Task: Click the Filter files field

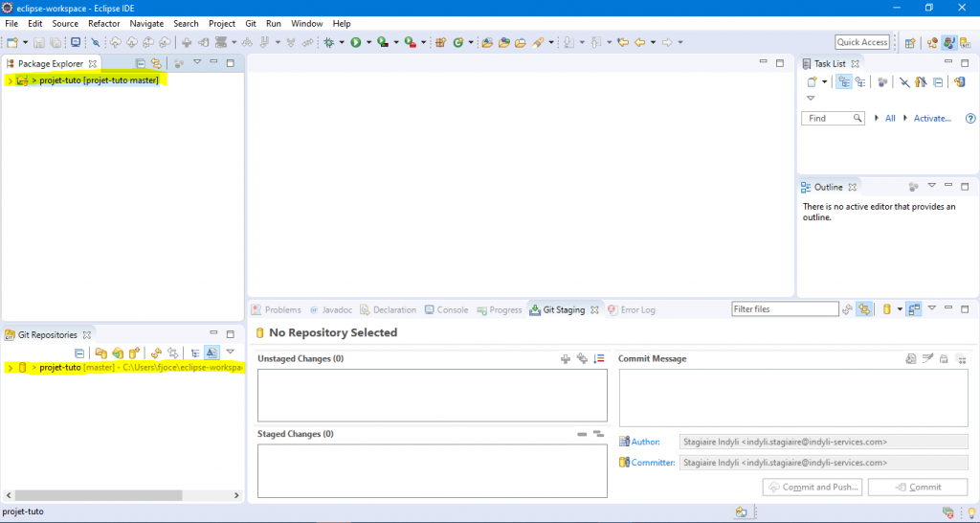Action: (x=785, y=309)
